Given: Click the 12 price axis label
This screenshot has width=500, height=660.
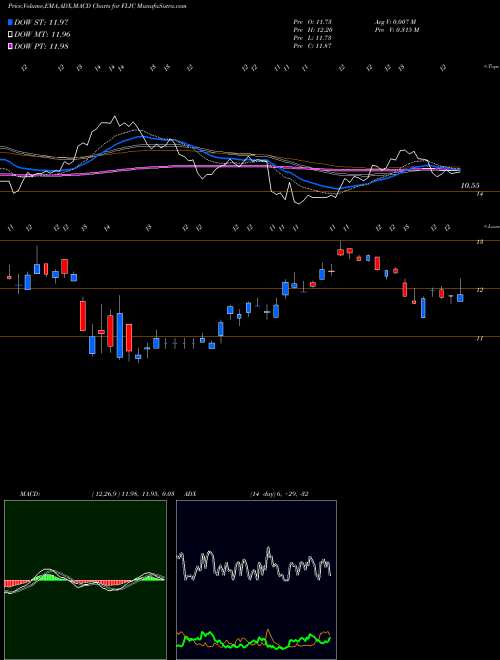Looking at the screenshot, I should point(479,290).
